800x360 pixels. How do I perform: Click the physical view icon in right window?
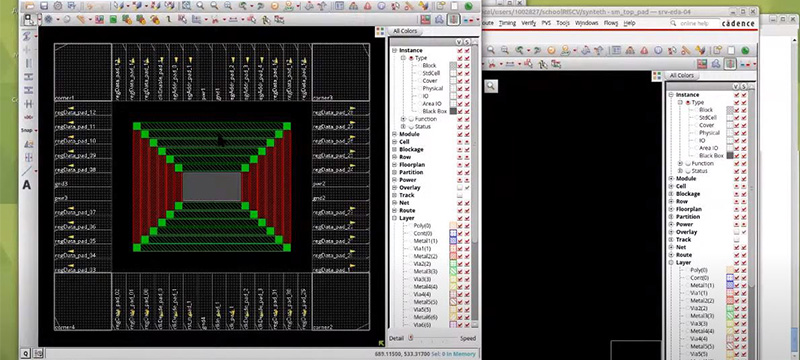point(730,64)
